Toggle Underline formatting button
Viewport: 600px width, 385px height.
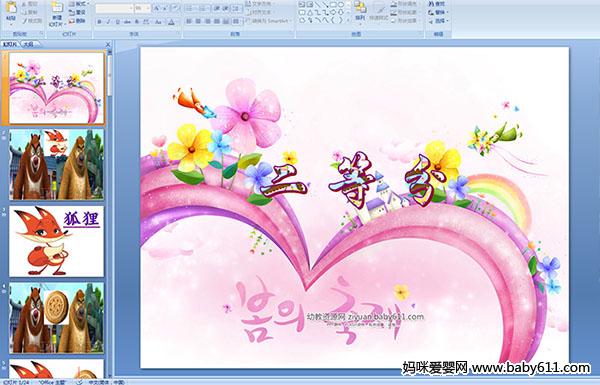[117, 22]
